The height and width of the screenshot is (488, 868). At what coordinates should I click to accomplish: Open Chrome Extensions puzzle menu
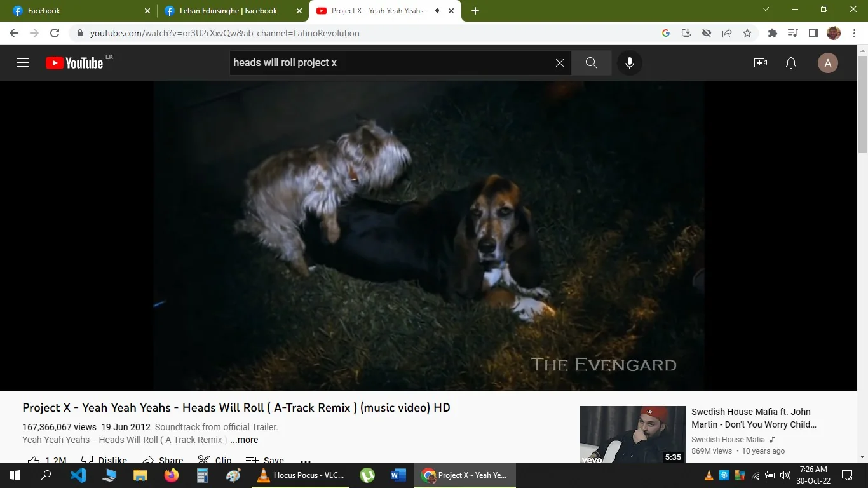click(773, 33)
